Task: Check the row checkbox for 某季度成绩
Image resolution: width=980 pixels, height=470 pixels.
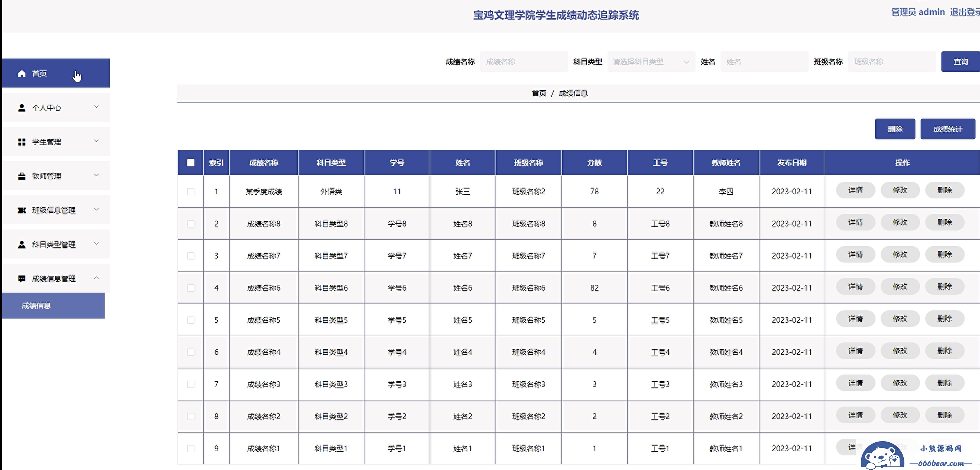Action: coord(191,192)
